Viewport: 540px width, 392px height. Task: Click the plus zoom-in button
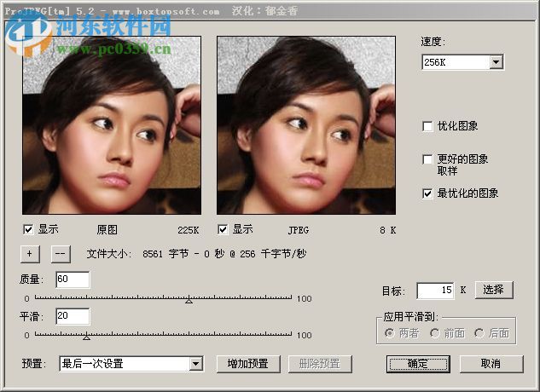(x=30, y=254)
